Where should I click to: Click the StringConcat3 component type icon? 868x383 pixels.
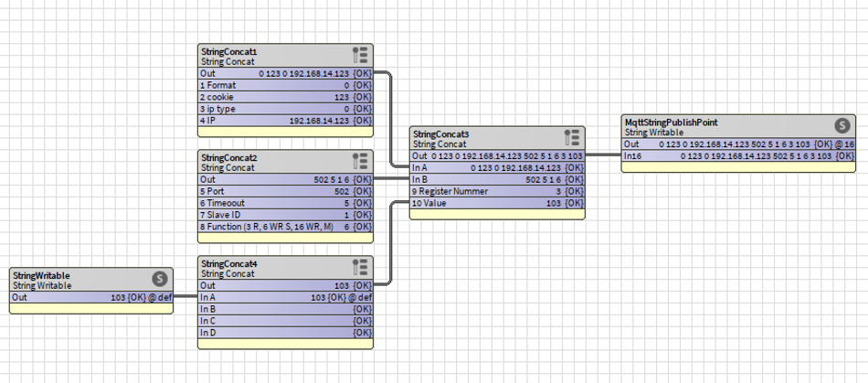click(x=572, y=138)
